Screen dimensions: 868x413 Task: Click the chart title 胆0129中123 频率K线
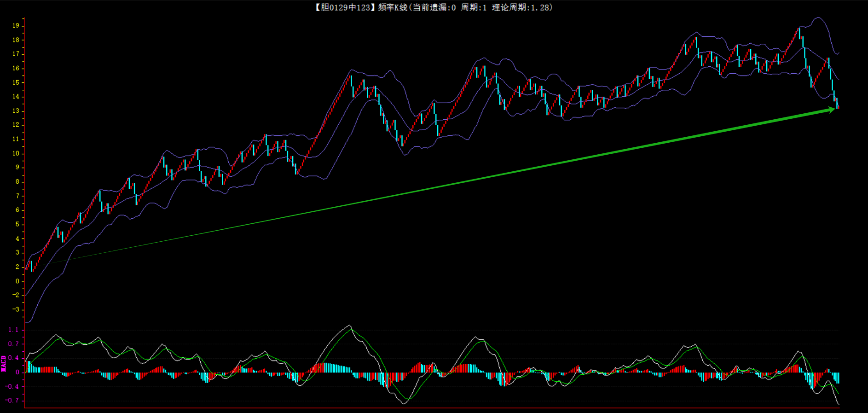(361, 7)
